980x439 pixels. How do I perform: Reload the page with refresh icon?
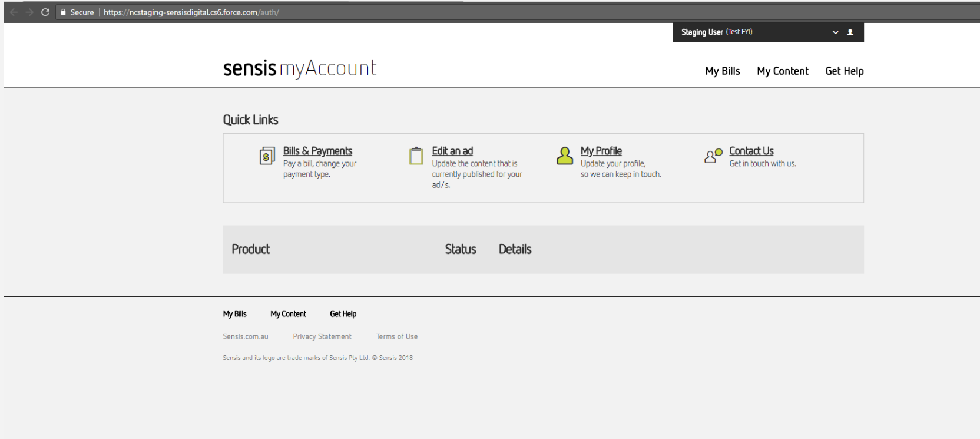[x=45, y=12]
